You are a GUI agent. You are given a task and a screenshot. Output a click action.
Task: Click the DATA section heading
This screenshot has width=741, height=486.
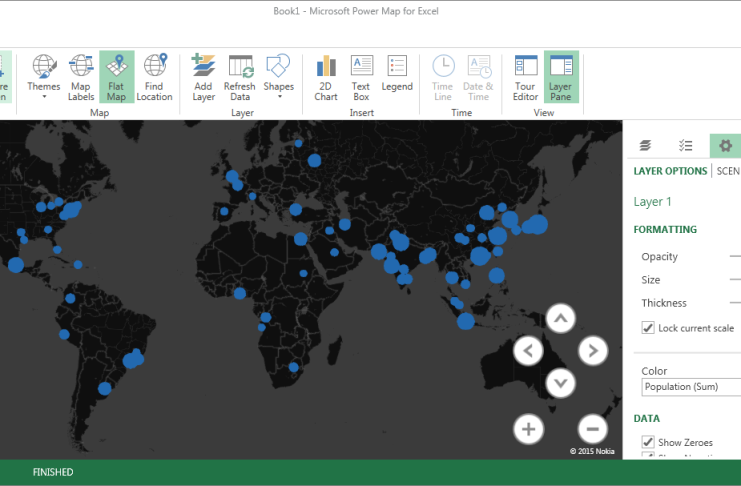point(646,418)
